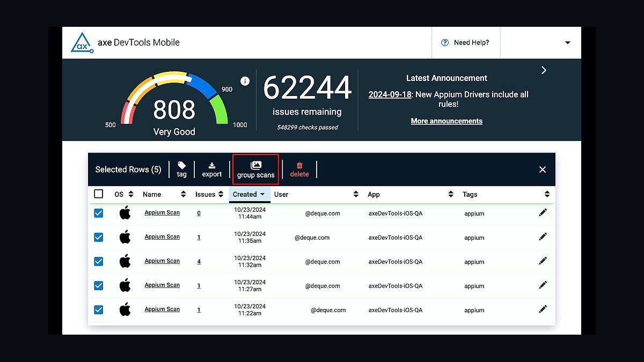644x362 pixels.
Task: Edit the 11:32am scan with pencil icon
Action: (x=543, y=261)
